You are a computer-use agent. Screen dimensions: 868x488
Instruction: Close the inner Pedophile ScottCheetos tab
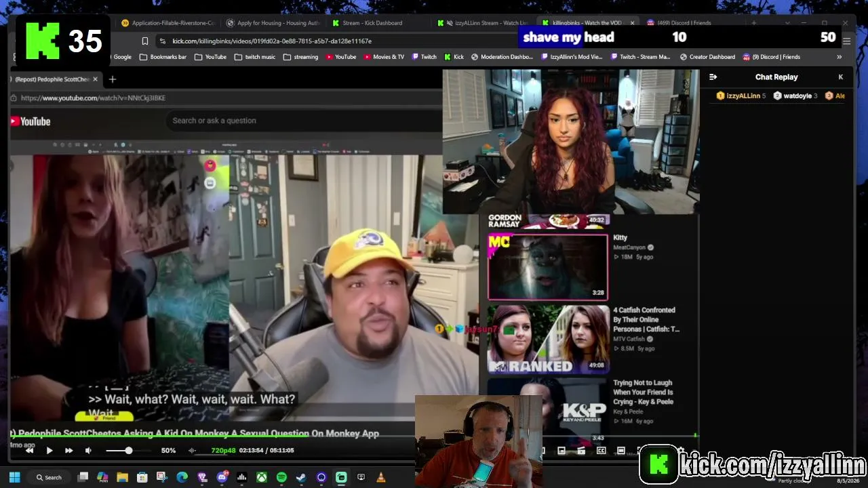point(95,79)
